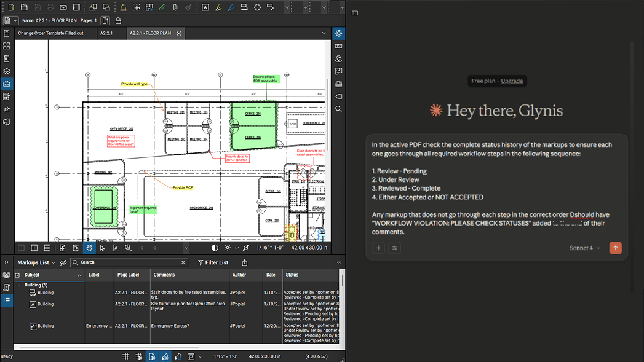Viewport: 644px width, 362px height.
Task: Switch to the A2.2.1 tab
Action: [x=106, y=33]
